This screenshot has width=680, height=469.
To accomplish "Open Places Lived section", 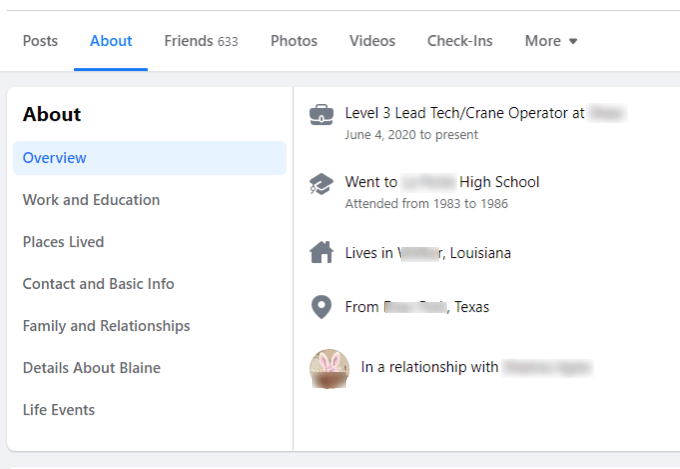I will point(63,242).
